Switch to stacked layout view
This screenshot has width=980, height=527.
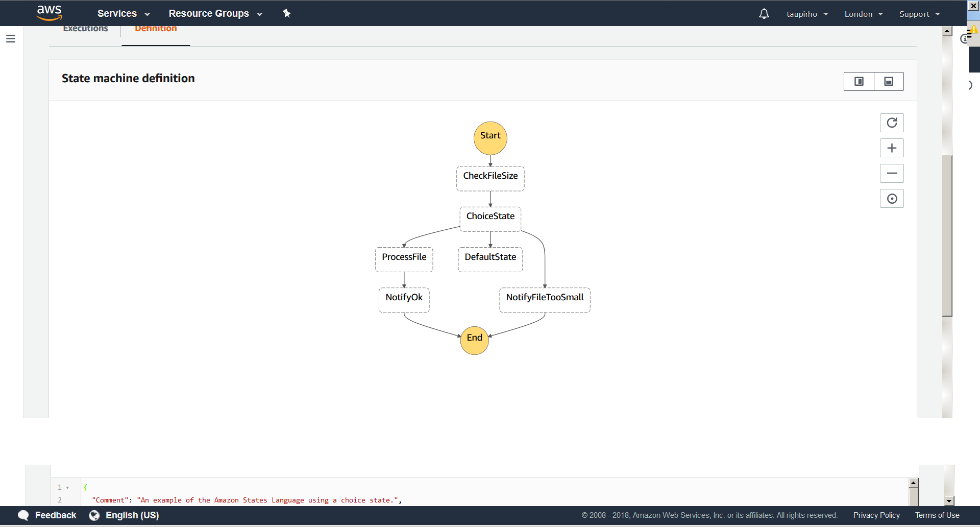click(x=889, y=81)
